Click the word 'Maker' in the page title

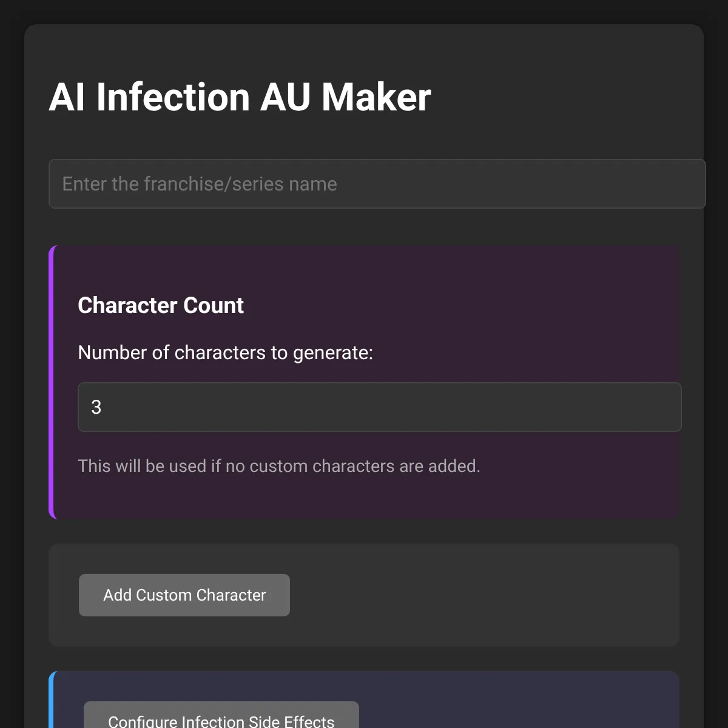pyautogui.click(x=376, y=97)
